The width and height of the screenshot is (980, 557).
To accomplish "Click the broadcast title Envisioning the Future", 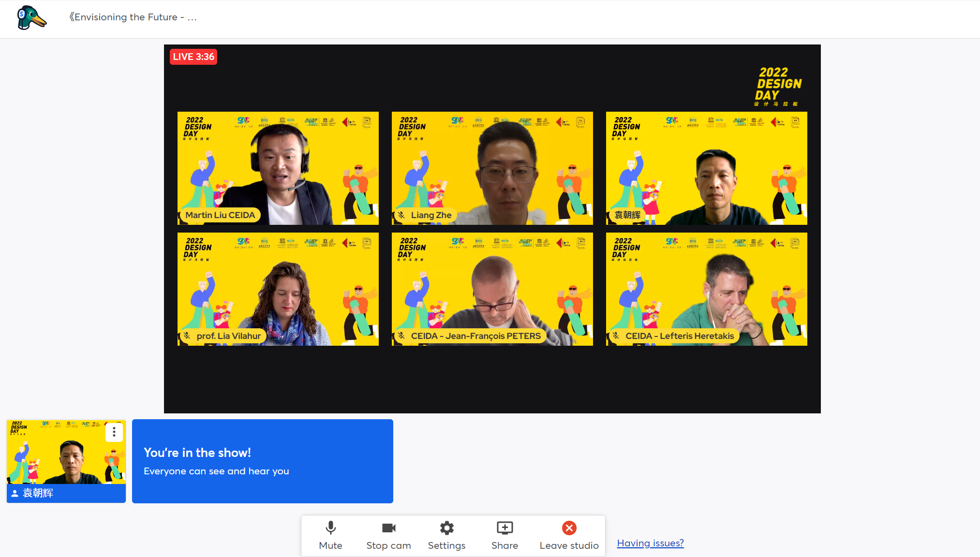I will [133, 17].
